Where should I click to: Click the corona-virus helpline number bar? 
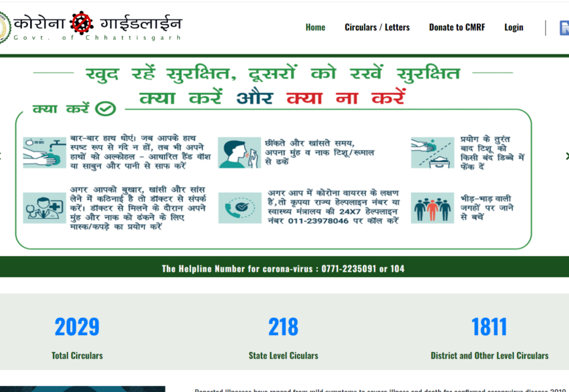click(x=283, y=269)
